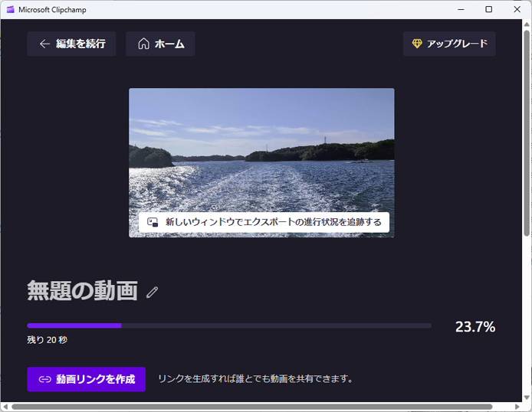Image resolution: width=532 pixels, height=412 pixels.
Task: Click the 23.7% progress value
Action: [475, 327]
